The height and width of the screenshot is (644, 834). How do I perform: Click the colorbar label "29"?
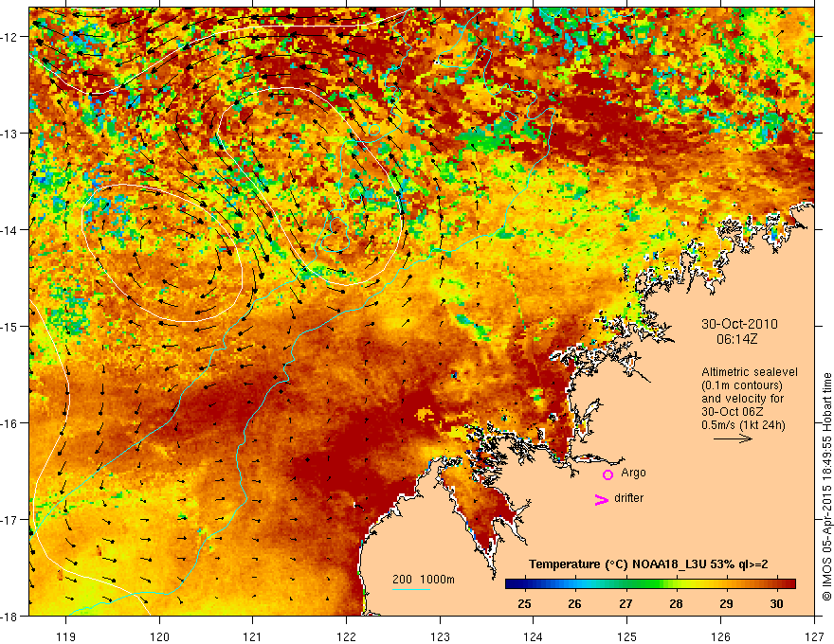point(726,603)
